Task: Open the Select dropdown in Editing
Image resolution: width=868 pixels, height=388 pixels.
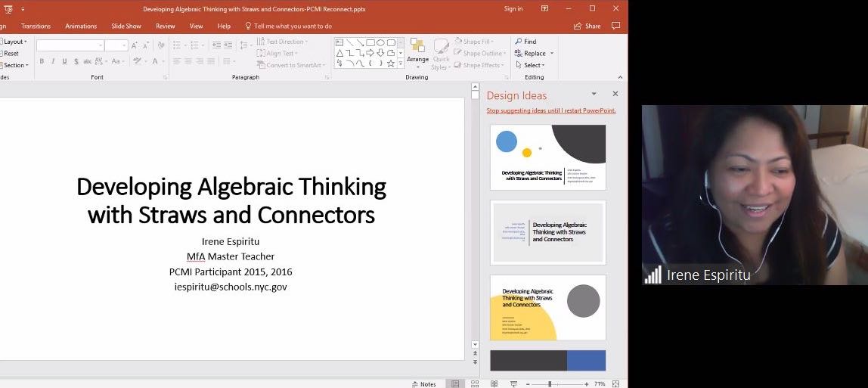Action: click(x=533, y=65)
